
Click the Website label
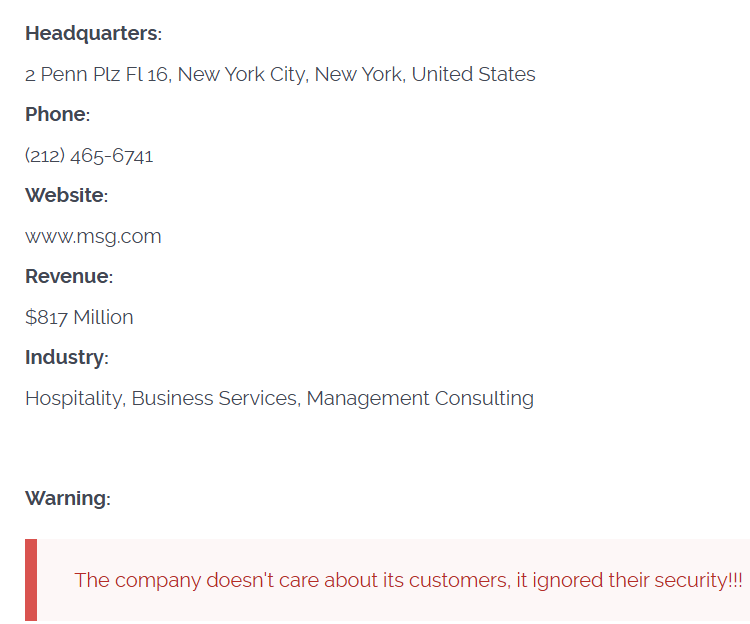65,196
